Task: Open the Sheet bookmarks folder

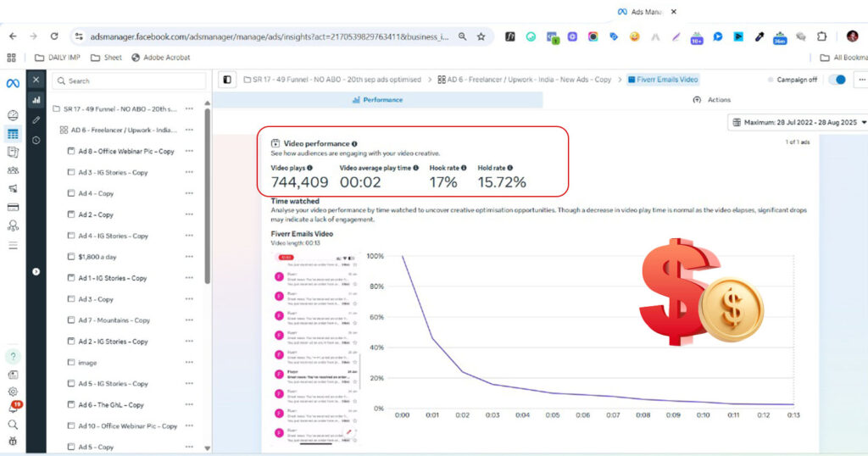Action: [106, 58]
